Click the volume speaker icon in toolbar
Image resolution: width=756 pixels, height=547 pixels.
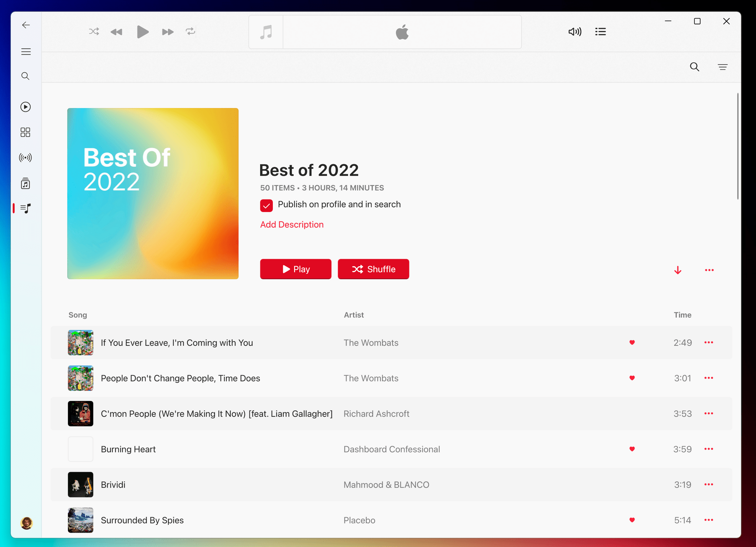575,32
